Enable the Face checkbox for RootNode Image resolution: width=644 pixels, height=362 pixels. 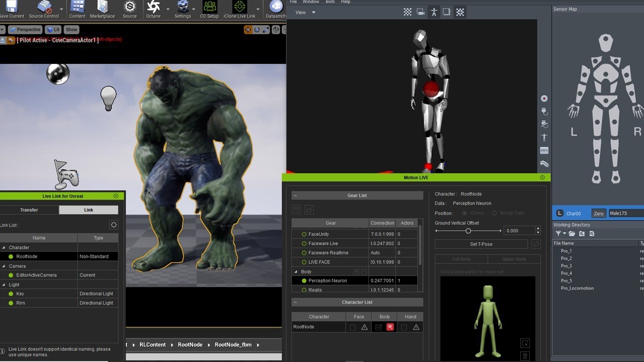[353, 327]
